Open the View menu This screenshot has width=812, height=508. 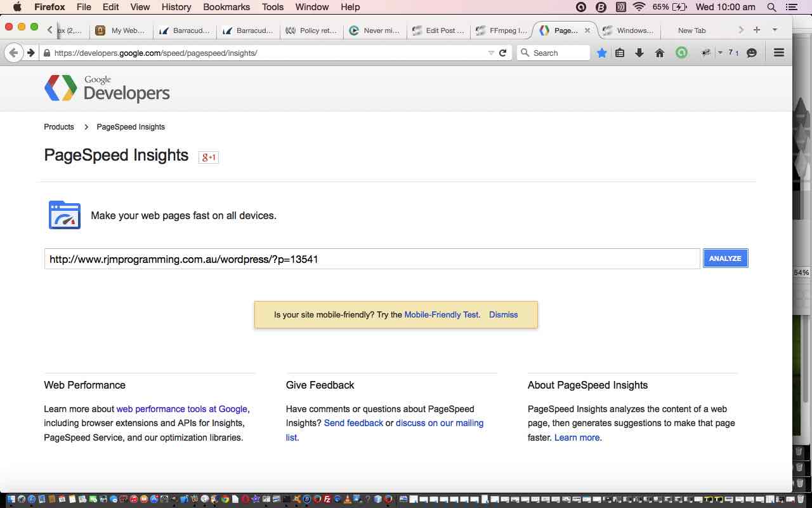[140, 7]
